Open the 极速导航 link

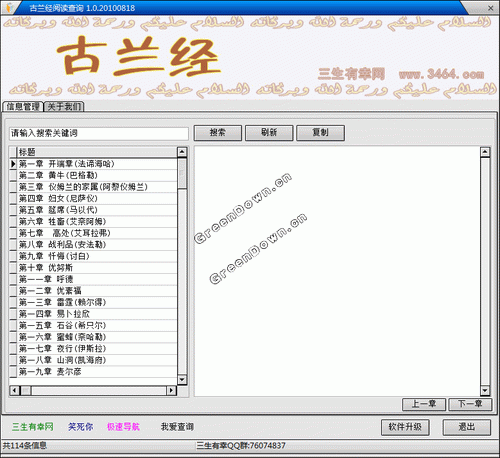click(x=123, y=427)
